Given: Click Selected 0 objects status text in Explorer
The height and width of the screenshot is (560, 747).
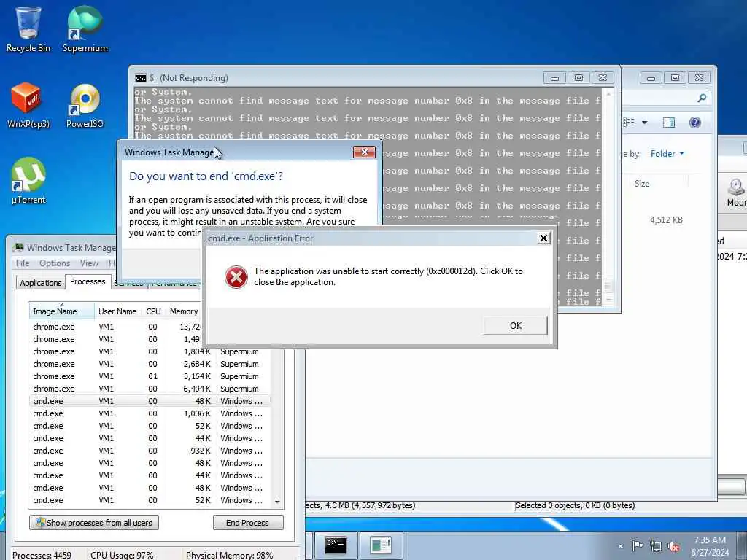Looking at the screenshot, I should 575,505.
